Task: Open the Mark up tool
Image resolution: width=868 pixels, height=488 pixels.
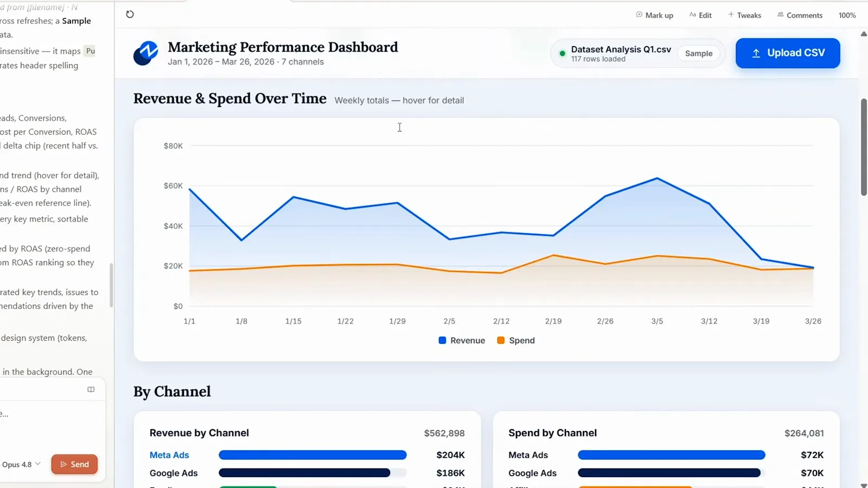Action: click(655, 15)
